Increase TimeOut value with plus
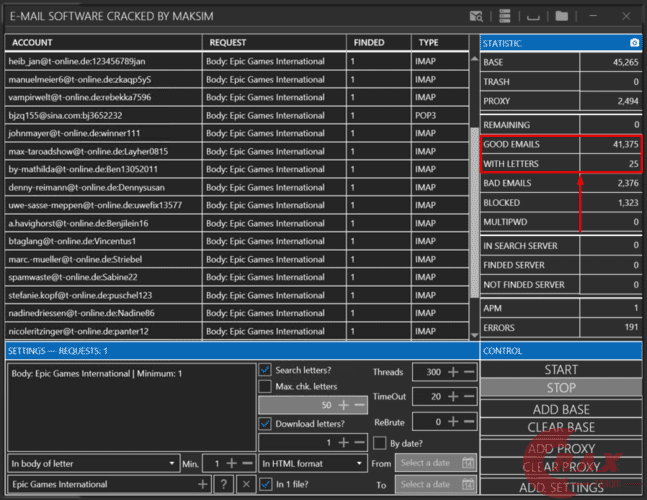This screenshot has width=647, height=500. click(453, 396)
